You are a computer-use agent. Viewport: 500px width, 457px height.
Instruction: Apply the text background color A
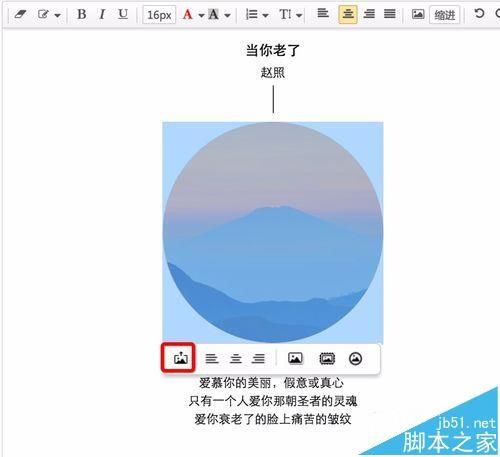click(x=214, y=14)
